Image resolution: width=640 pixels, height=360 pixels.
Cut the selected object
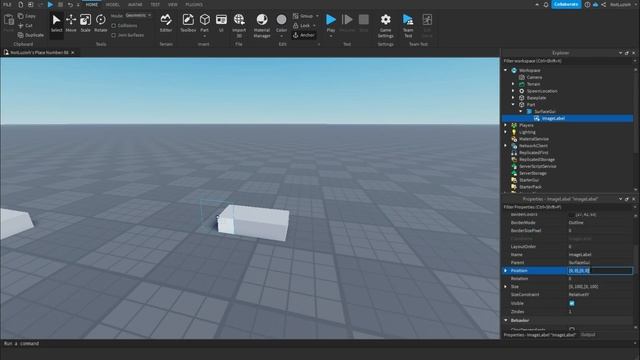(x=25, y=25)
